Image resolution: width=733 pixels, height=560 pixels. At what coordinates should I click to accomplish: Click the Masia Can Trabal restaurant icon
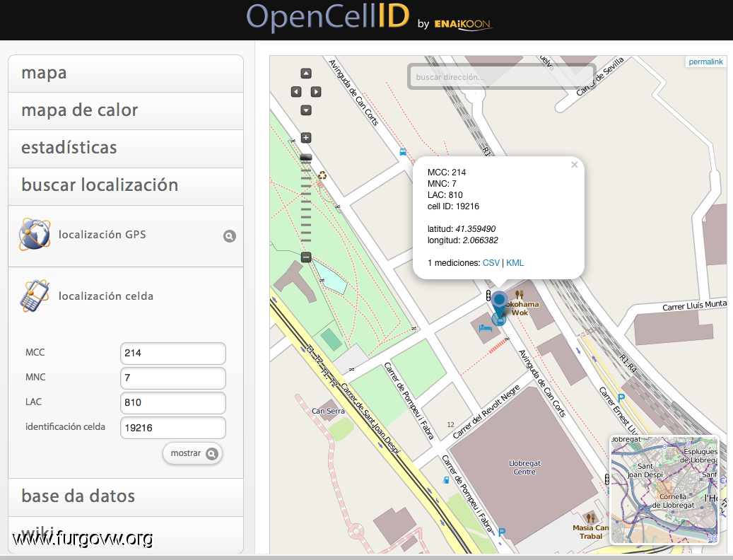click(590, 518)
